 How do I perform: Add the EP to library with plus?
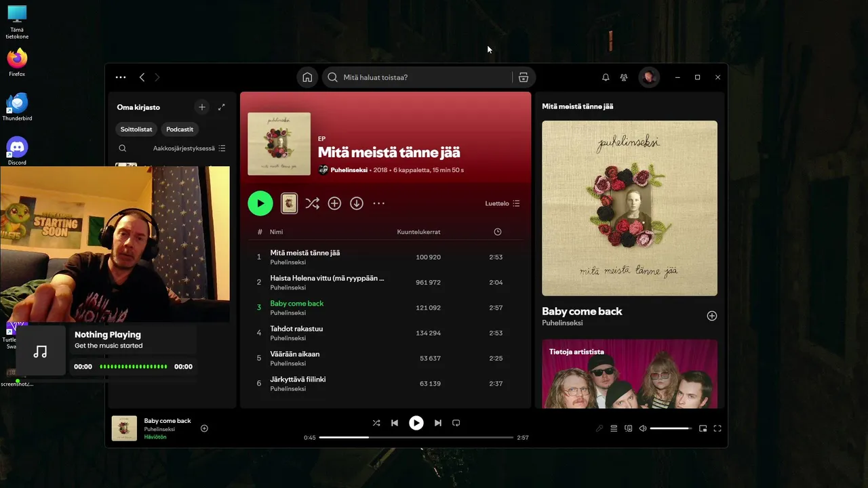334,203
